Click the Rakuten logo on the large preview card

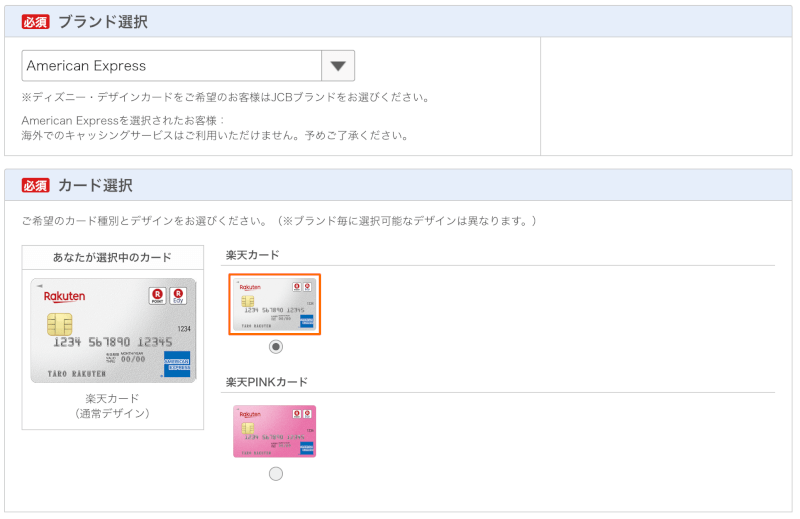tap(65, 297)
